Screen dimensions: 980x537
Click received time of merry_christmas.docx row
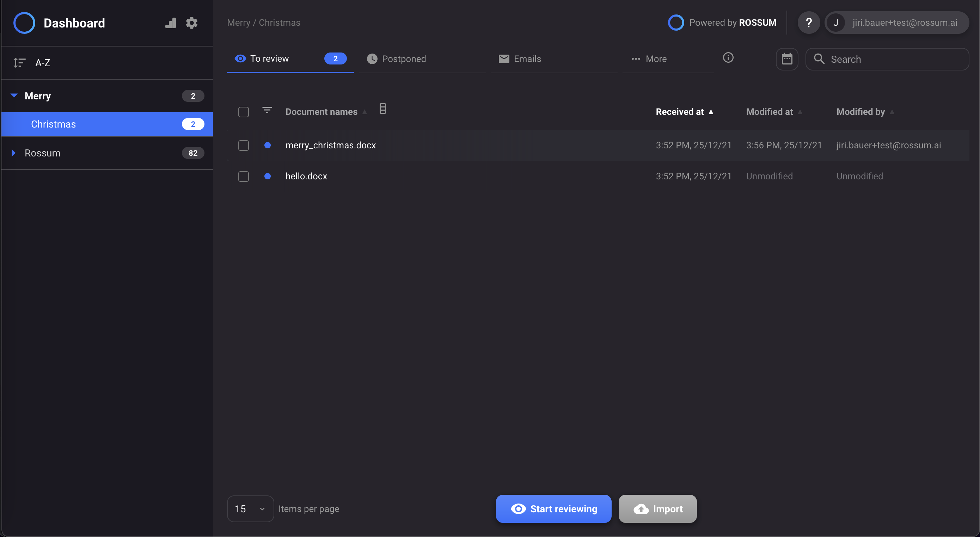(693, 145)
